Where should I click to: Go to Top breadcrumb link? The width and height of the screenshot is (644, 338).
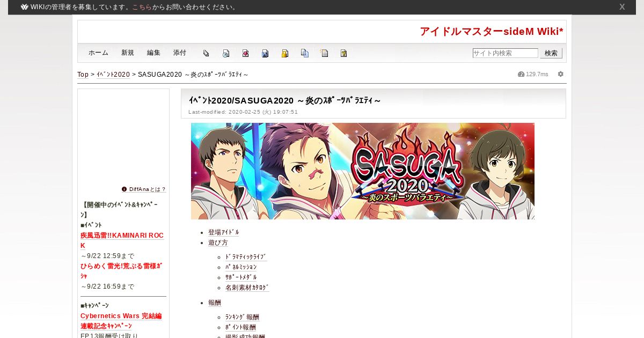tap(83, 75)
